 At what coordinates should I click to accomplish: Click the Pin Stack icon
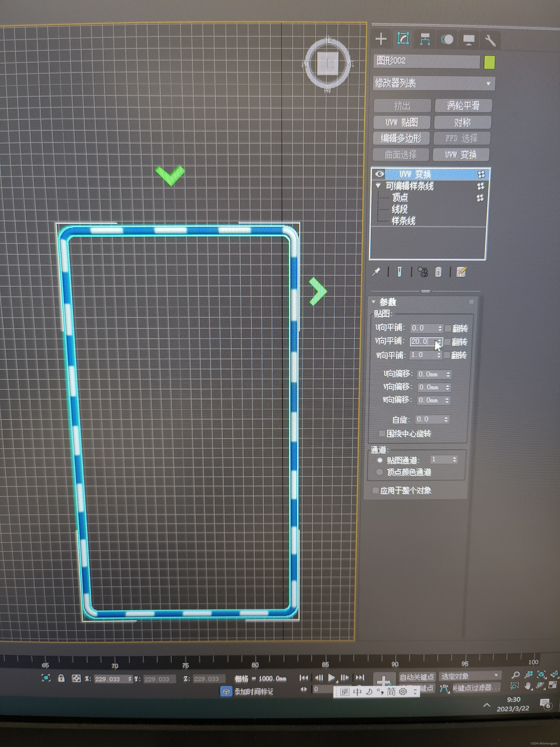pyautogui.click(x=376, y=272)
